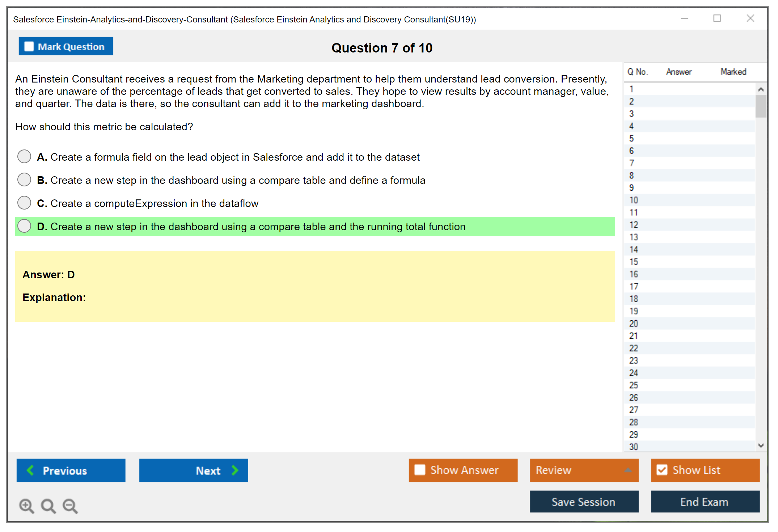Uncheck the Show List checkbox

tap(662, 470)
